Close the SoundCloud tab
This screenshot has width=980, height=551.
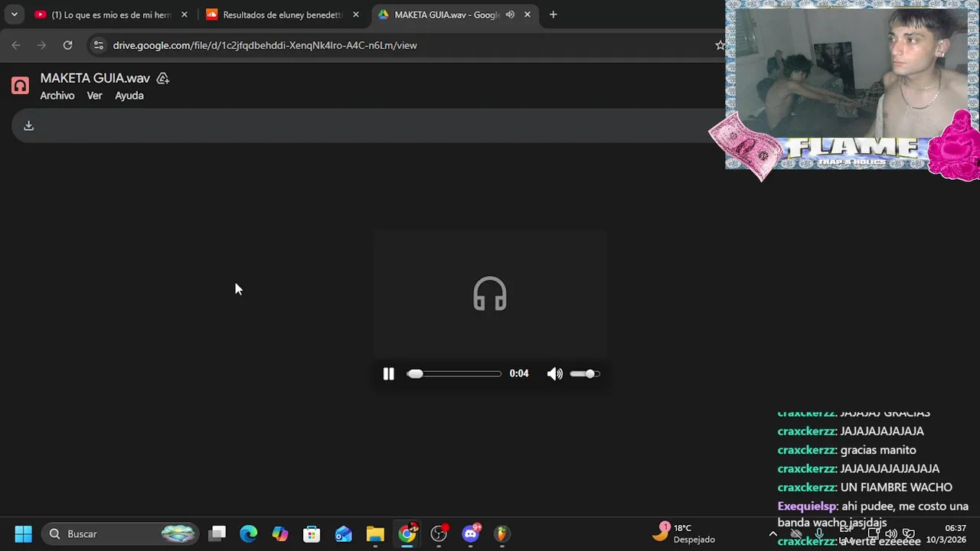click(x=355, y=15)
